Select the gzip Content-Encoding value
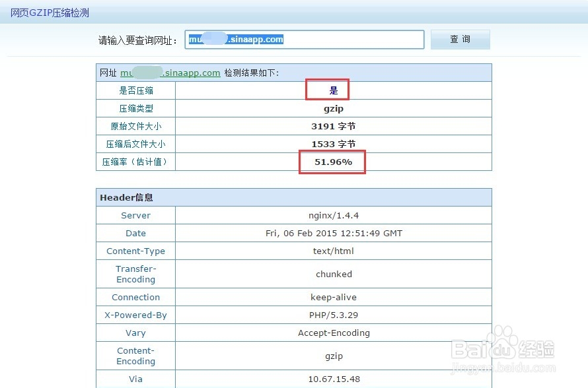Screen dimensions: 588x388 (334, 356)
